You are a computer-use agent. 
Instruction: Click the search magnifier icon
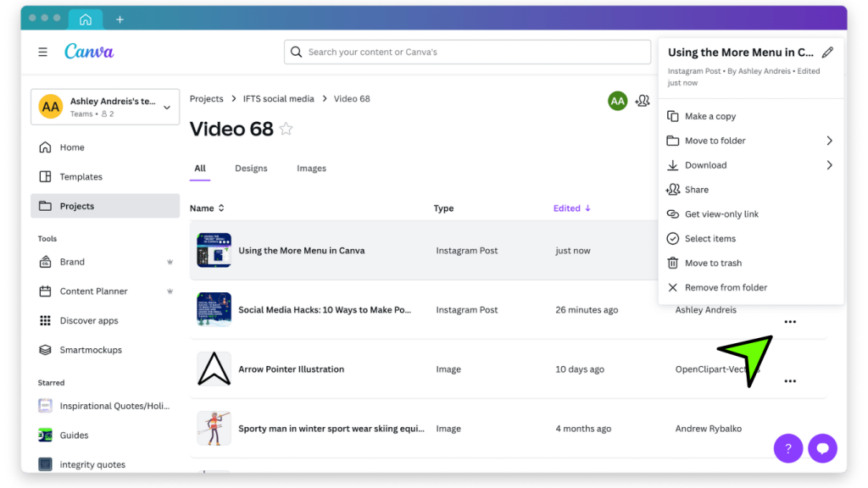tap(296, 52)
